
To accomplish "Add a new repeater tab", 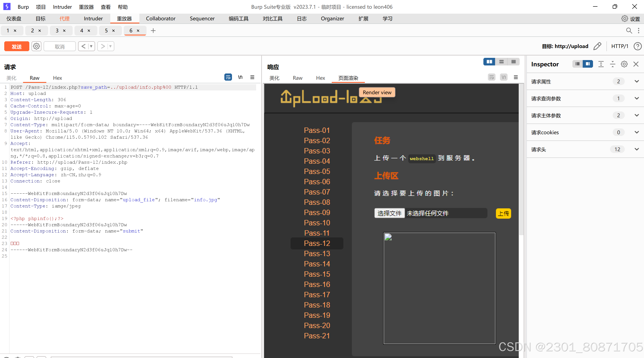I will click(x=153, y=30).
